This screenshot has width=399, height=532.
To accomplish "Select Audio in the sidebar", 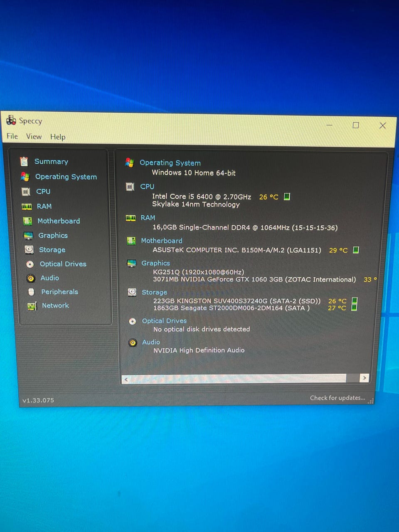I will [x=50, y=278].
